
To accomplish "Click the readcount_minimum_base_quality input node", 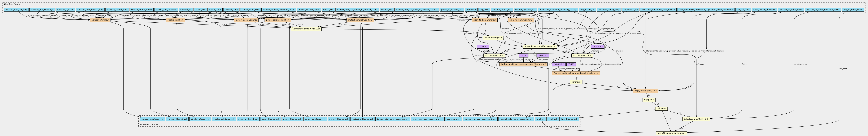I will click(x=658, y=10).
